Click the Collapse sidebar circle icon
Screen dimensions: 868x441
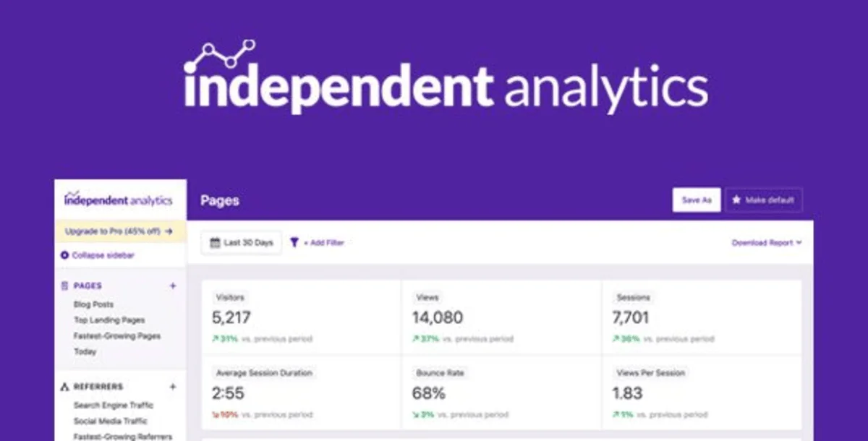[x=64, y=255]
